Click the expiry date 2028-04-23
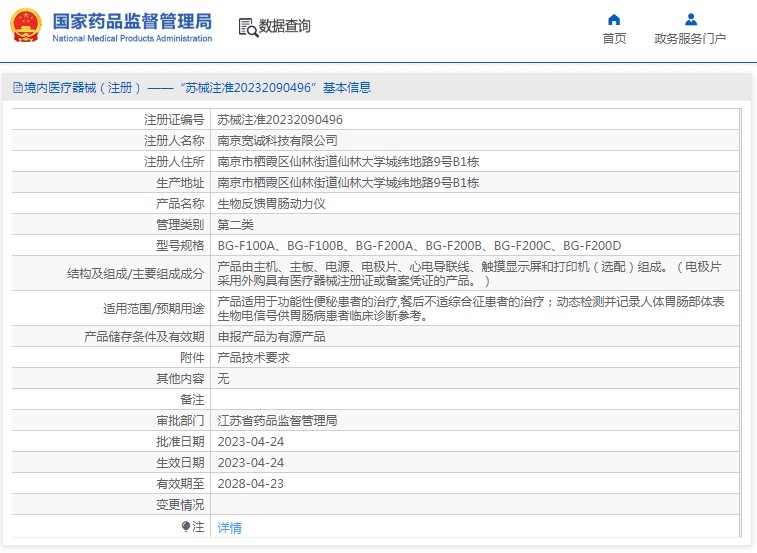Image resolution: width=757 pixels, height=553 pixels. 251,483
